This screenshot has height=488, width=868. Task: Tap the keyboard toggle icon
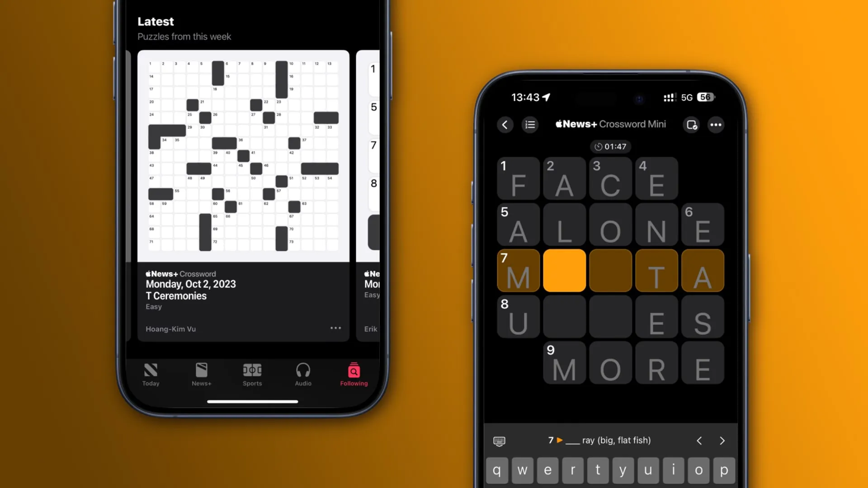coord(500,441)
